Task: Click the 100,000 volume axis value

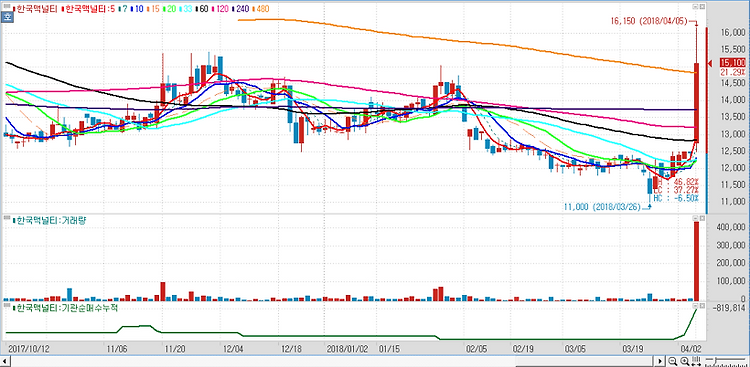Action: 730,281
